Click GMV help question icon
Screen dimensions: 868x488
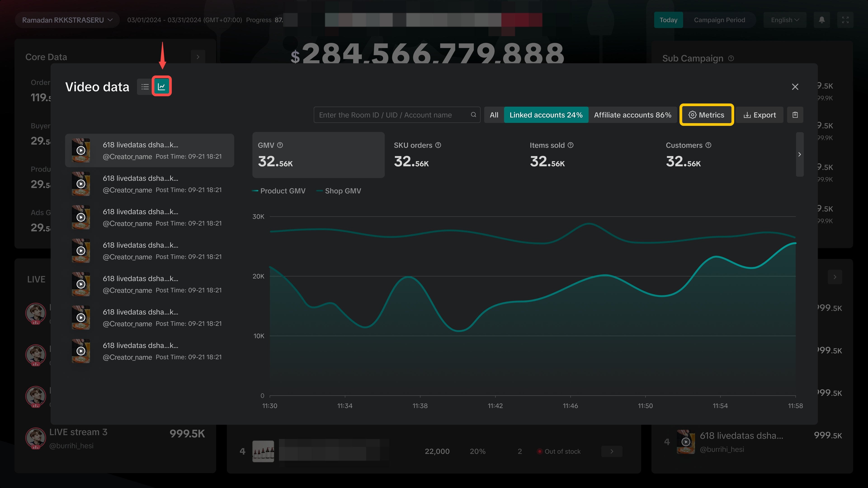pyautogui.click(x=280, y=145)
